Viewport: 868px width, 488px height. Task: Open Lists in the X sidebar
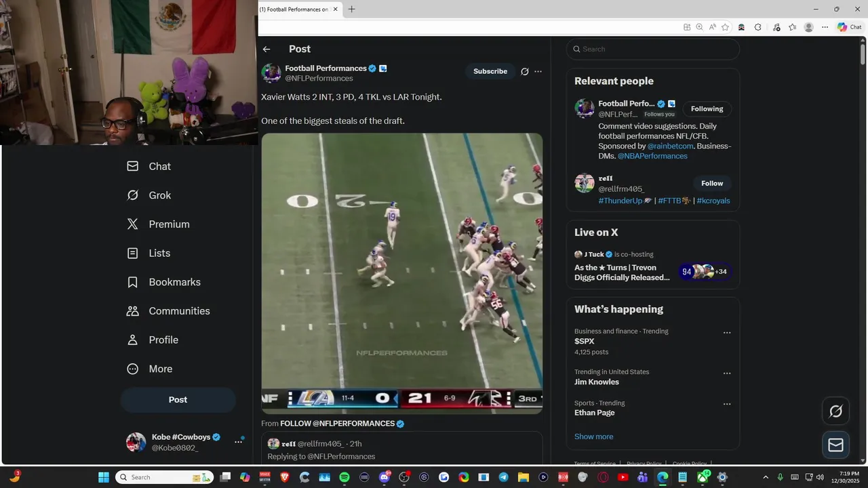pyautogui.click(x=149, y=253)
